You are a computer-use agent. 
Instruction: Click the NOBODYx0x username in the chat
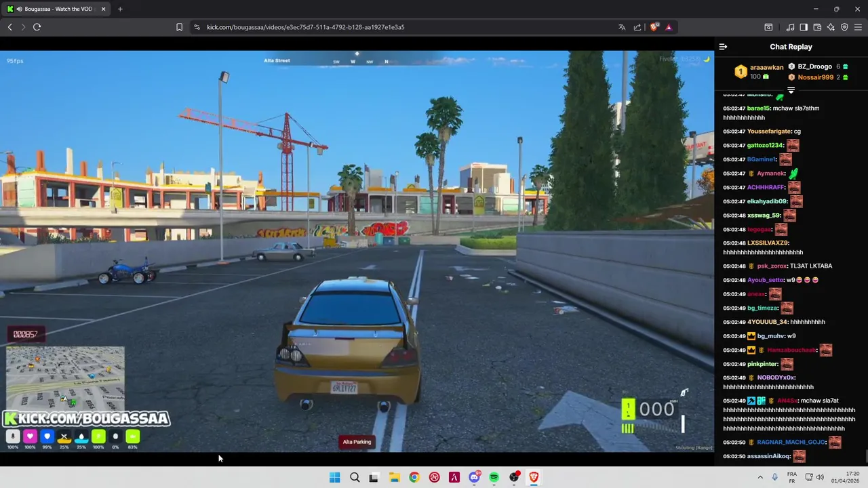pos(776,378)
